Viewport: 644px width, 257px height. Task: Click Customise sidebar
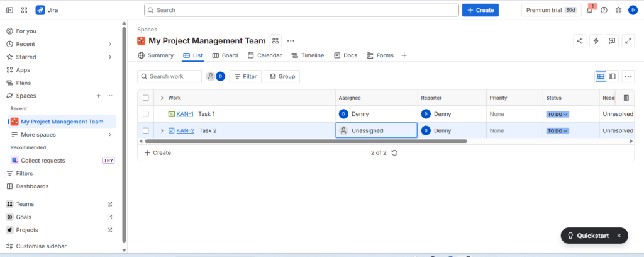tap(36, 246)
